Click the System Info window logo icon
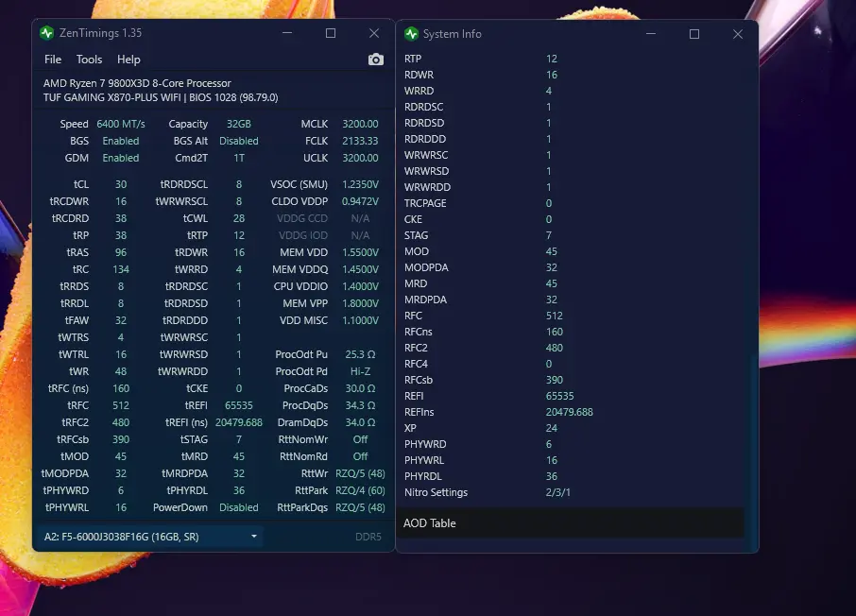 [411, 34]
